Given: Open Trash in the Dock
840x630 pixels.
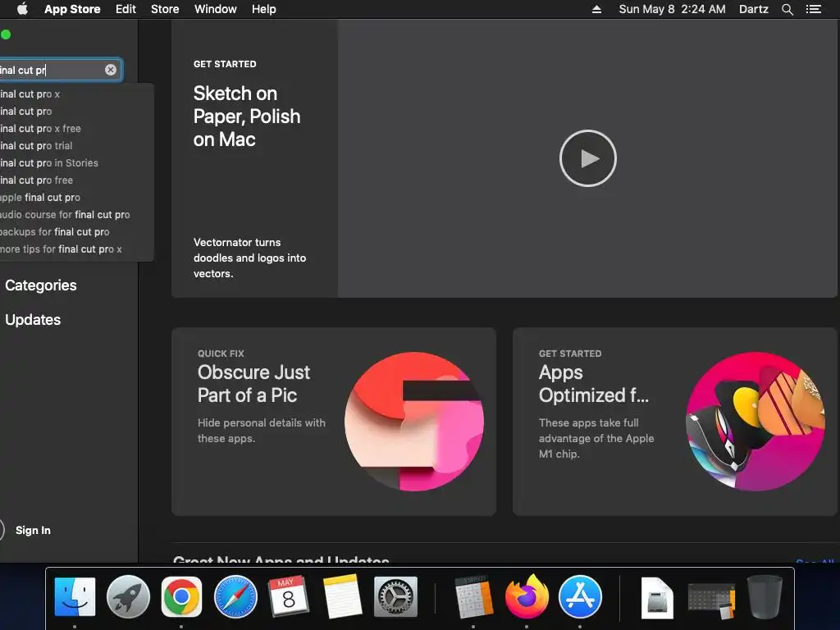Looking at the screenshot, I should tap(765, 596).
